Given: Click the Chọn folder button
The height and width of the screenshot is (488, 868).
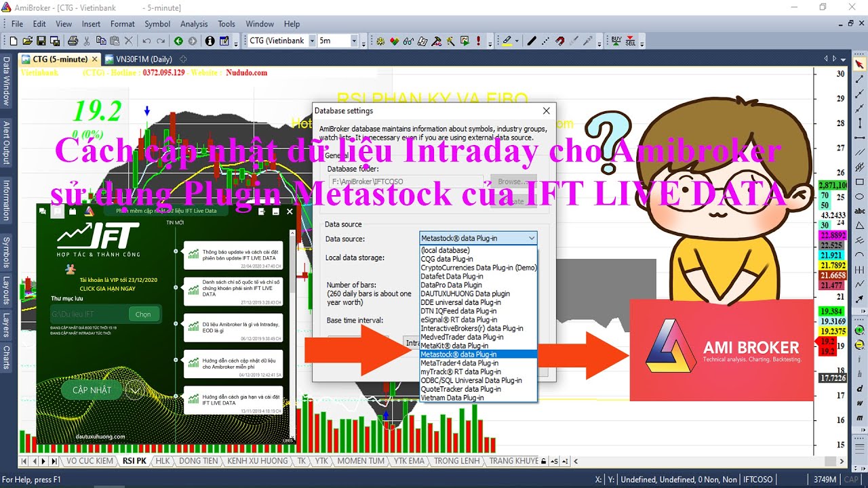Looking at the screenshot, I should click(143, 314).
